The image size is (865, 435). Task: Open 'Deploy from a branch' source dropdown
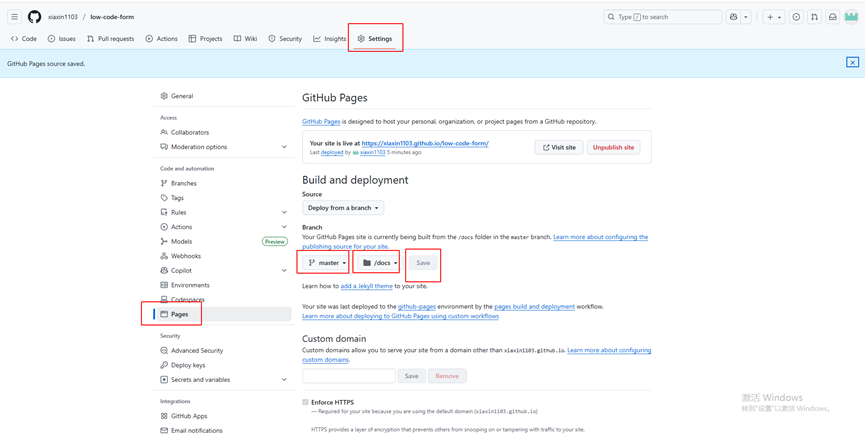[x=343, y=208]
